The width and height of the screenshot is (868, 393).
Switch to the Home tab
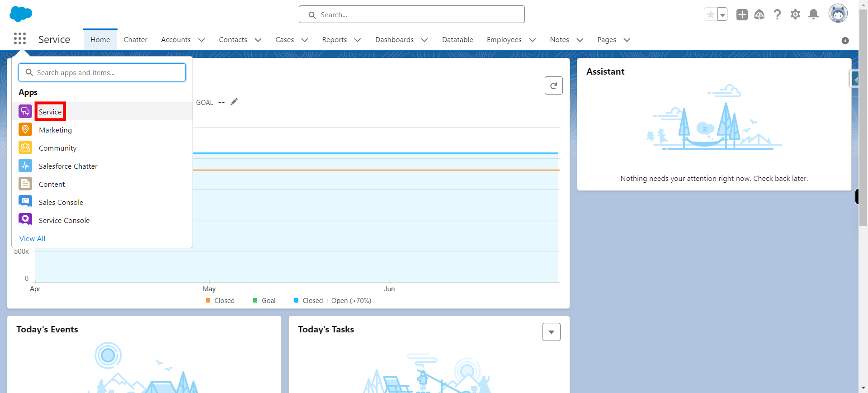coord(100,40)
